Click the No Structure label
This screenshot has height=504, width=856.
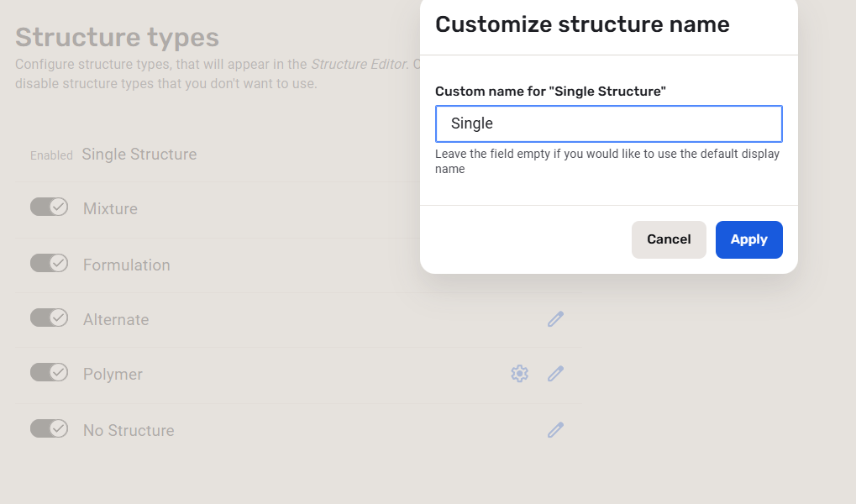129,431
